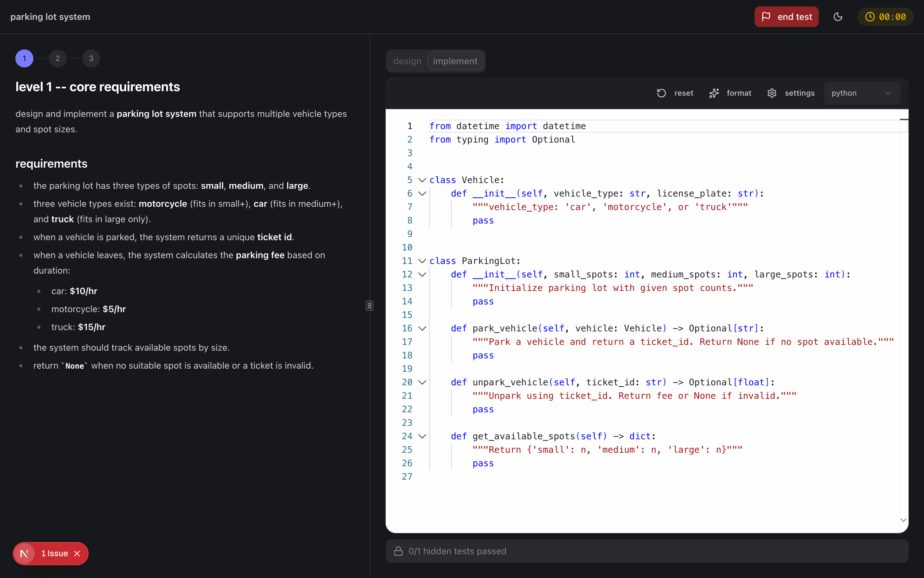Format the code
The width and height of the screenshot is (924, 578).
730,93
